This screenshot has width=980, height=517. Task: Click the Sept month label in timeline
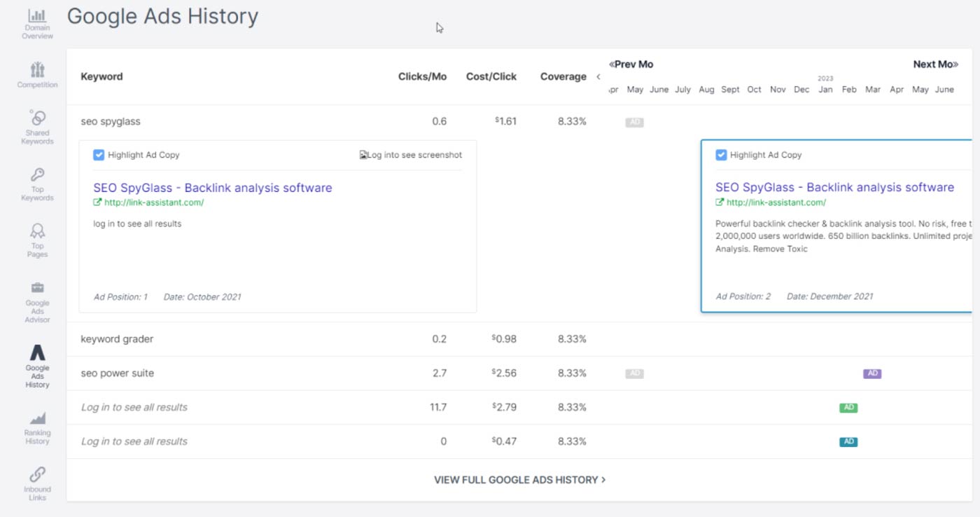coord(730,90)
